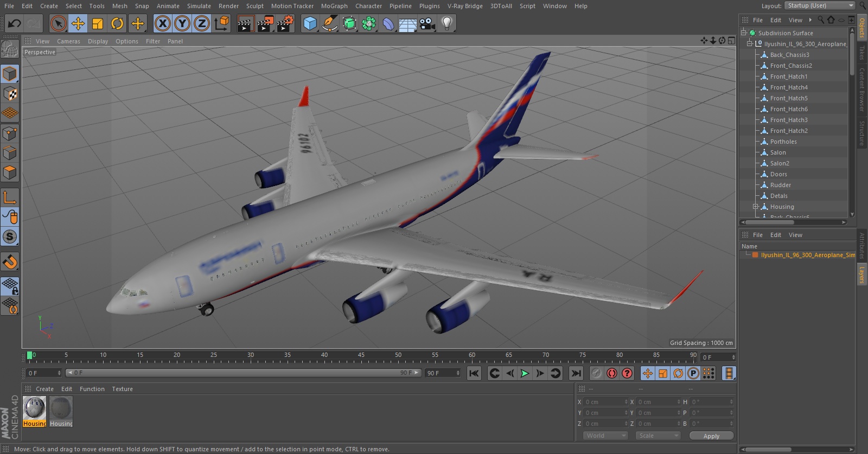Click frame 50 on the timeline ruler
This screenshot has width=868, height=454.
(398, 356)
